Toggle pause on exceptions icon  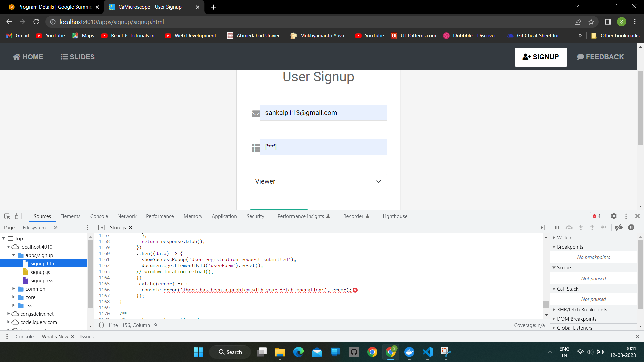pos(631,227)
